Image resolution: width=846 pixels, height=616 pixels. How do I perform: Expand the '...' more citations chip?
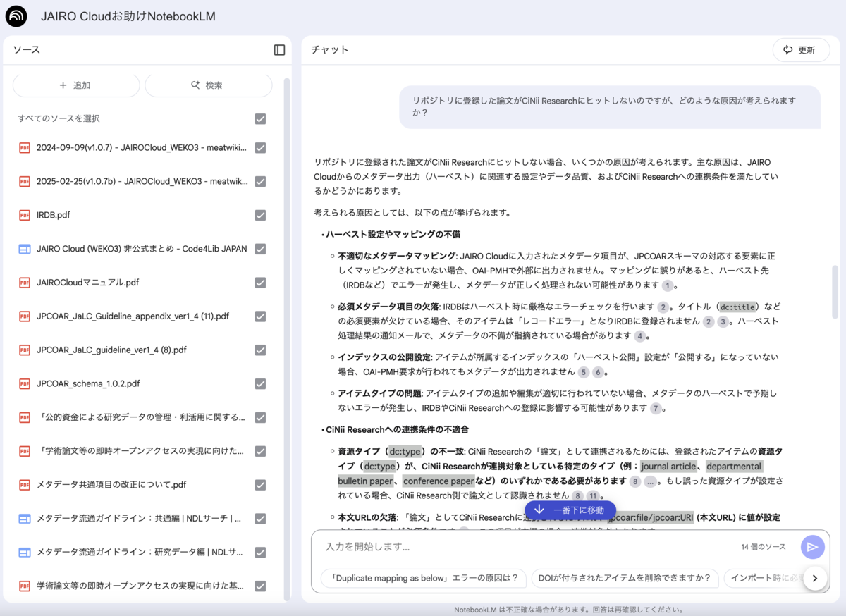pos(650,481)
